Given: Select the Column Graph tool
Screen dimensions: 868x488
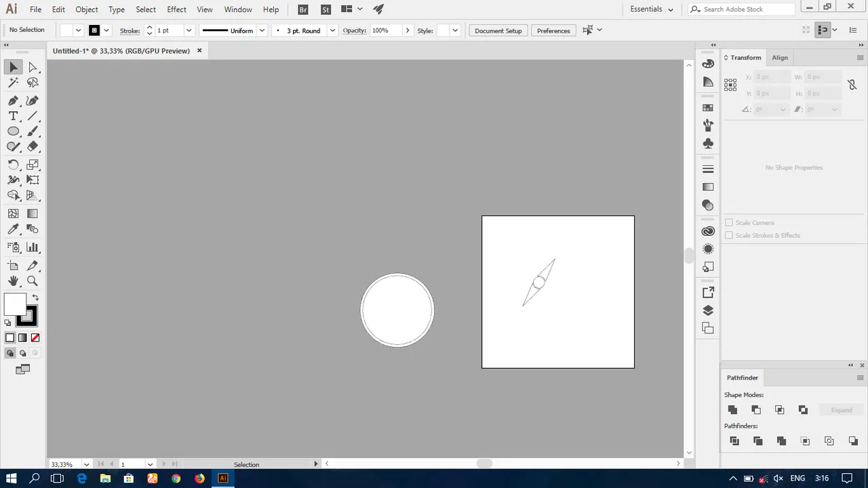Looking at the screenshot, I should point(33,247).
